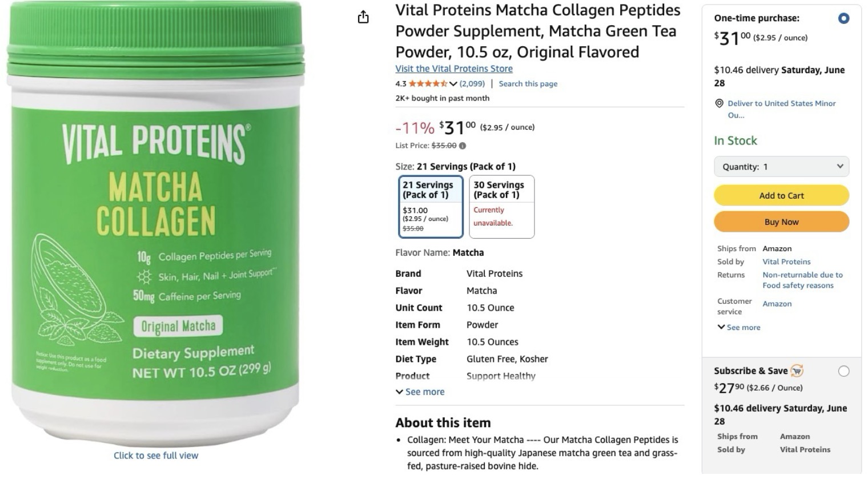Select the Subscribe & Save radio button

point(843,371)
